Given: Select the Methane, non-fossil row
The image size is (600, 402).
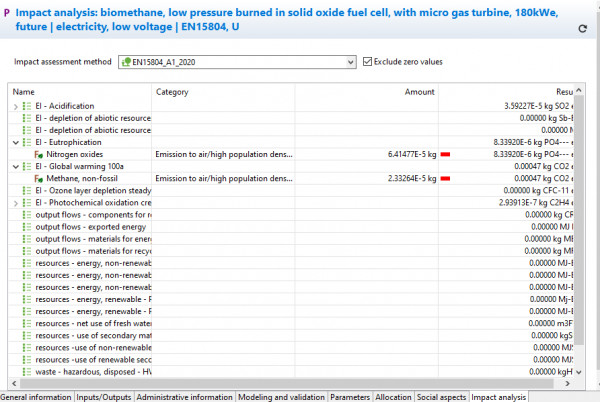Looking at the screenshot, I should coord(291,179).
